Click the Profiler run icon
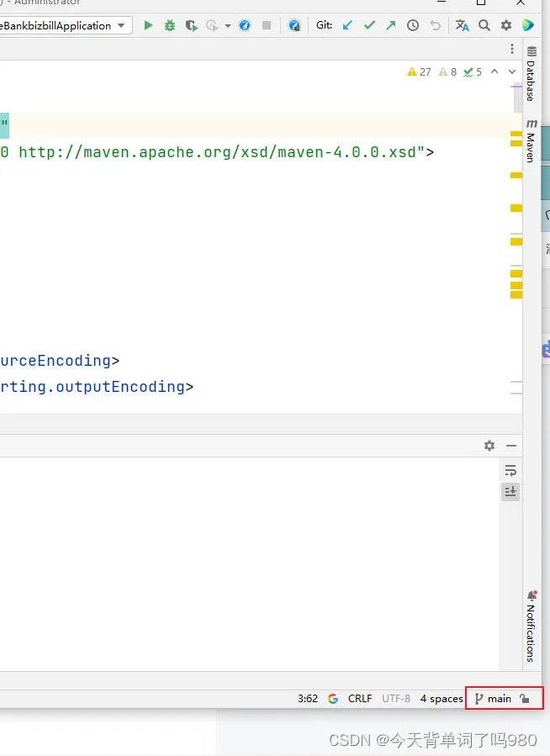This screenshot has height=756, width=550. tap(212, 25)
